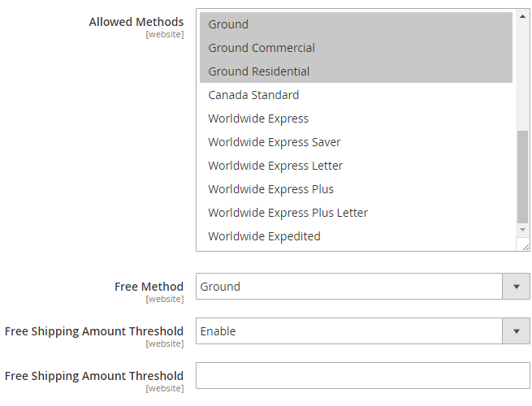532x406 pixels.
Task: Select Worldwide Expedited shipping method
Action: coord(264,236)
